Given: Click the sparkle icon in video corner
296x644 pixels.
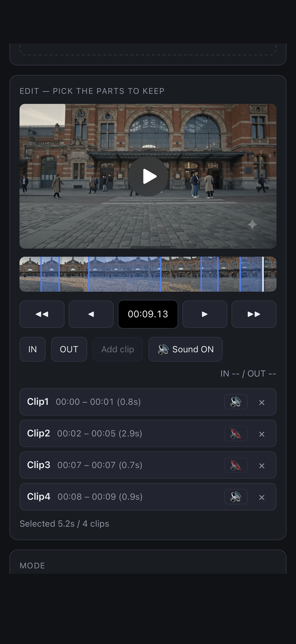Looking at the screenshot, I should pyautogui.click(x=252, y=224).
